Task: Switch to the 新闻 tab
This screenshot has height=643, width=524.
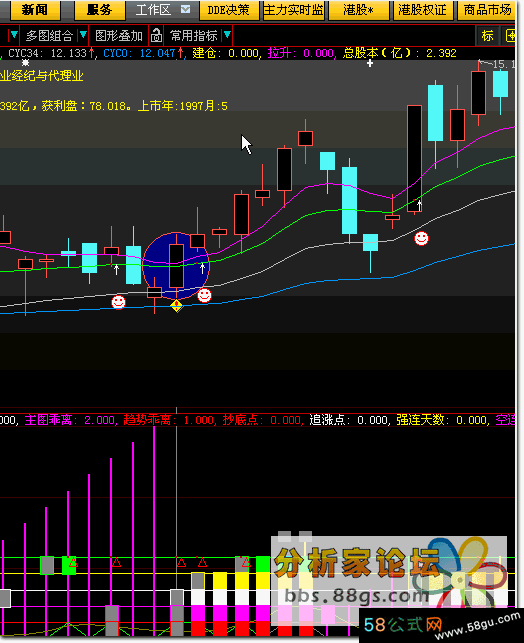Action: (34, 10)
